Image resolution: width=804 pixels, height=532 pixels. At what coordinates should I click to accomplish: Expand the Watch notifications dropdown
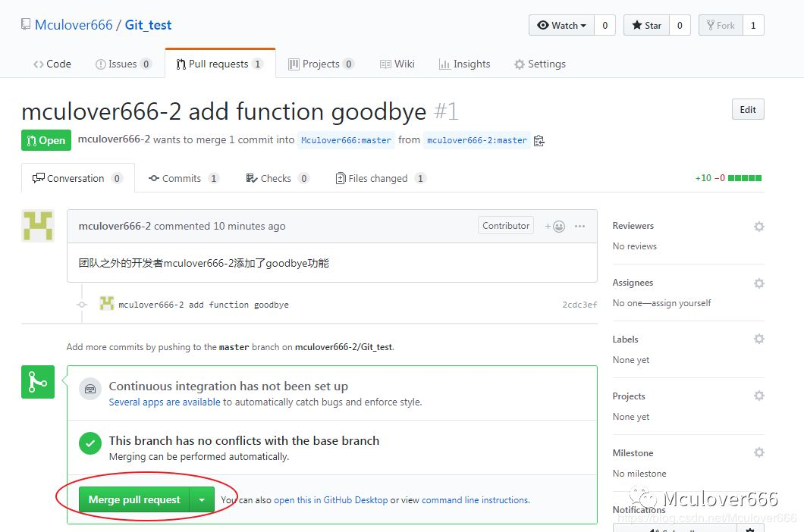click(562, 26)
